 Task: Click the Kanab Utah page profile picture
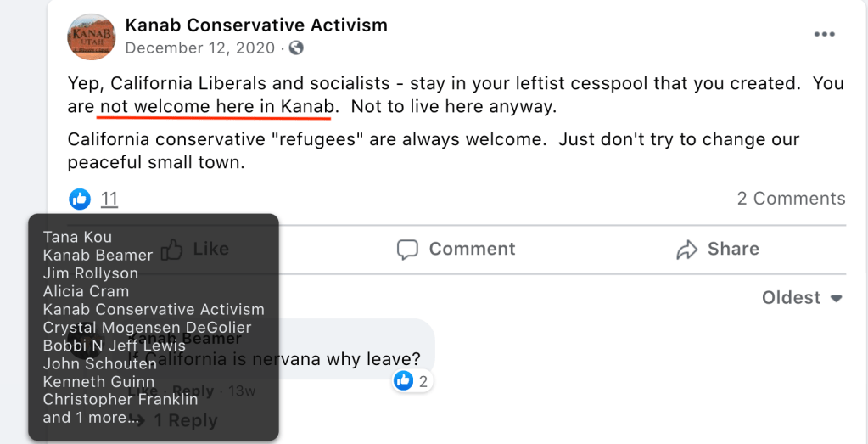(91, 37)
